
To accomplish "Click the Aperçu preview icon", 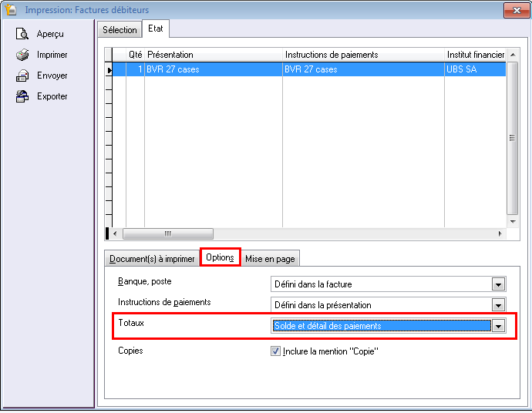I will [x=22, y=34].
